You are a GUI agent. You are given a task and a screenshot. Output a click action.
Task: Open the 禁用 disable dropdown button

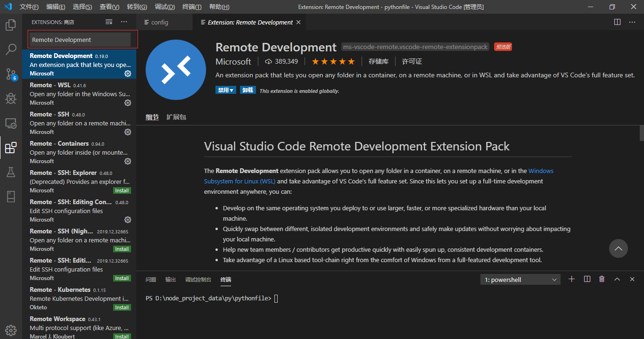[x=226, y=90]
